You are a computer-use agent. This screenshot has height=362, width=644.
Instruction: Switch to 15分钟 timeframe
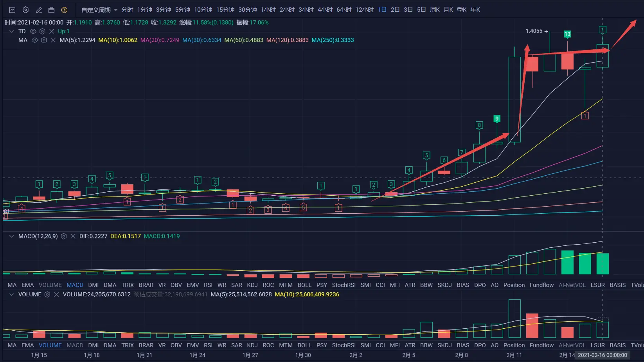point(225,10)
